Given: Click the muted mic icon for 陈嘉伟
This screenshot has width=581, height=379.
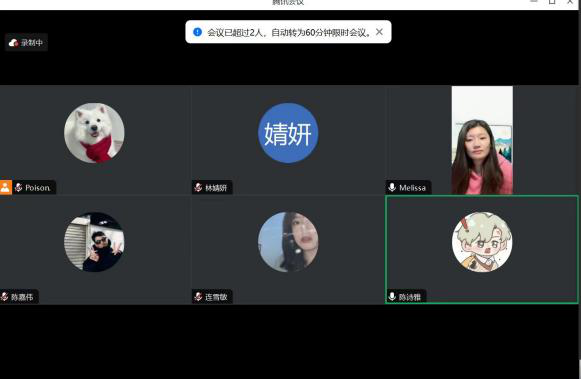Looking at the screenshot, I should pos(4,296).
